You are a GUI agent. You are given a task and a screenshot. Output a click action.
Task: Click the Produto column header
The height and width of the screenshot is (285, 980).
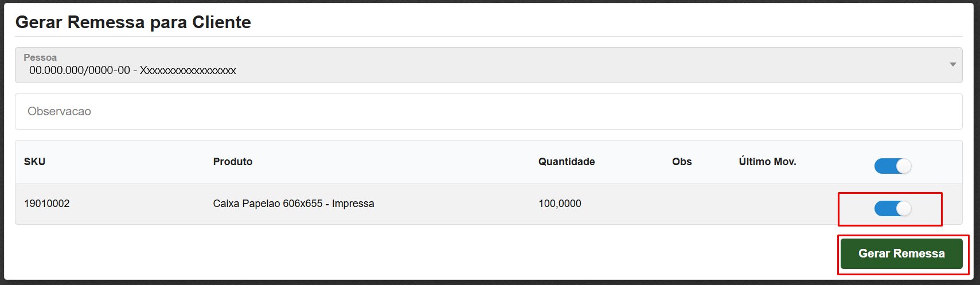click(232, 162)
